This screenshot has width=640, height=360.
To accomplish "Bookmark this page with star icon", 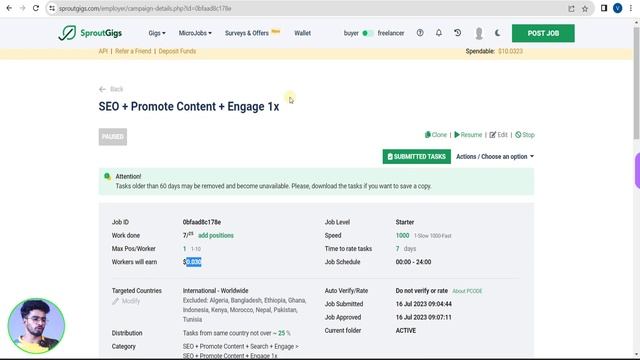I will (x=585, y=9).
